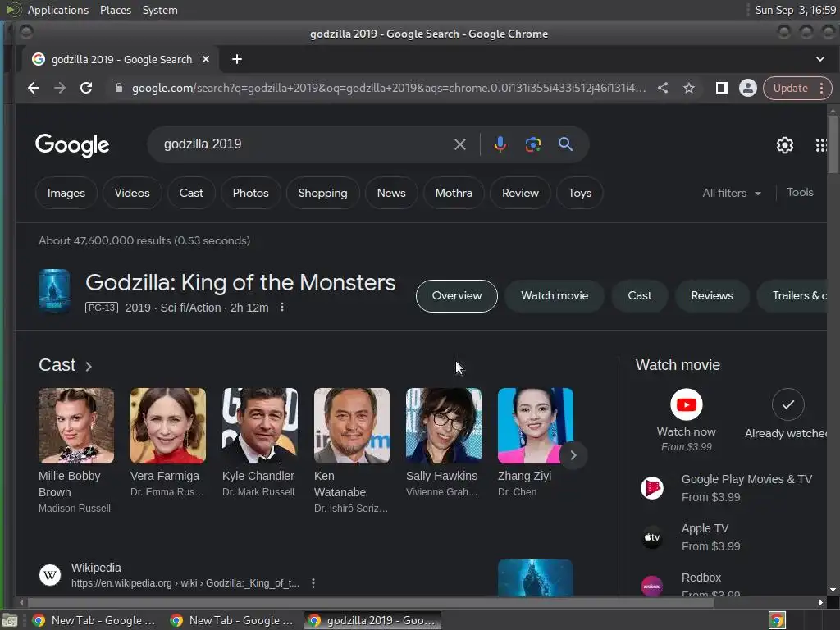This screenshot has height=630, width=840.
Task: Open Kyle Chandler cast photo
Action: coord(260,426)
